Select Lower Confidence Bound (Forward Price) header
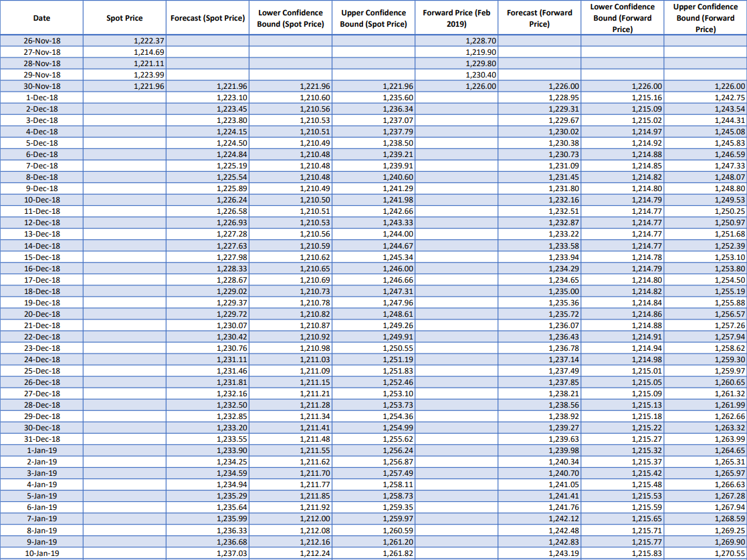 pos(622,18)
